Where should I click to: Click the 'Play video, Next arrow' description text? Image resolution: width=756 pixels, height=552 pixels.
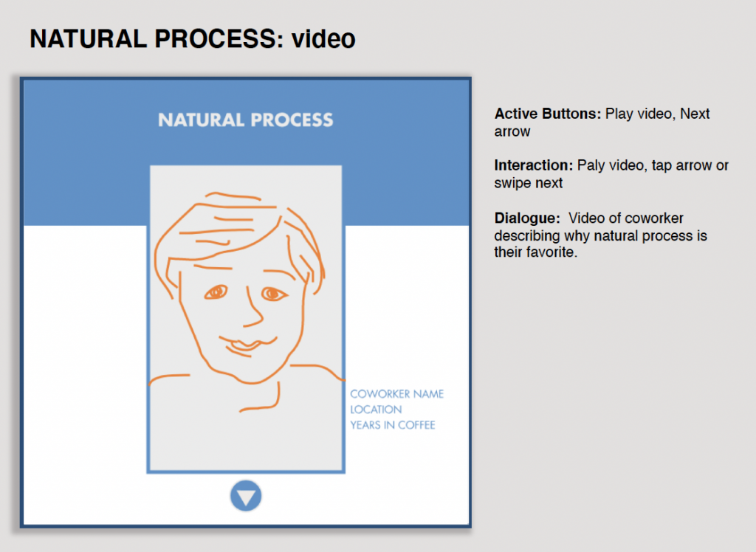click(x=657, y=114)
